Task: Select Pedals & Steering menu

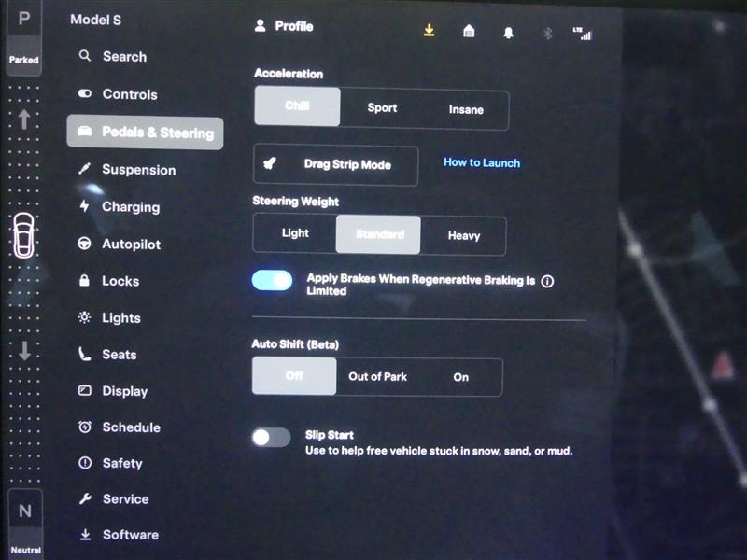Action: tap(145, 133)
